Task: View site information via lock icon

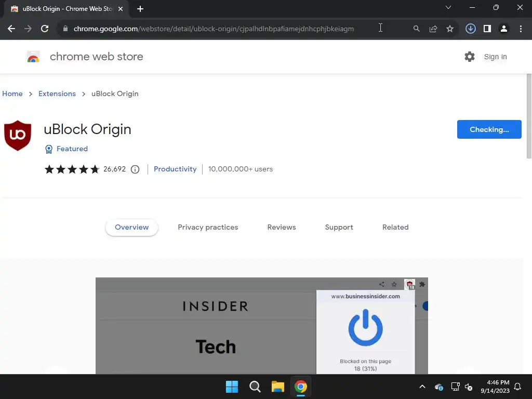Action: [65, 29]
